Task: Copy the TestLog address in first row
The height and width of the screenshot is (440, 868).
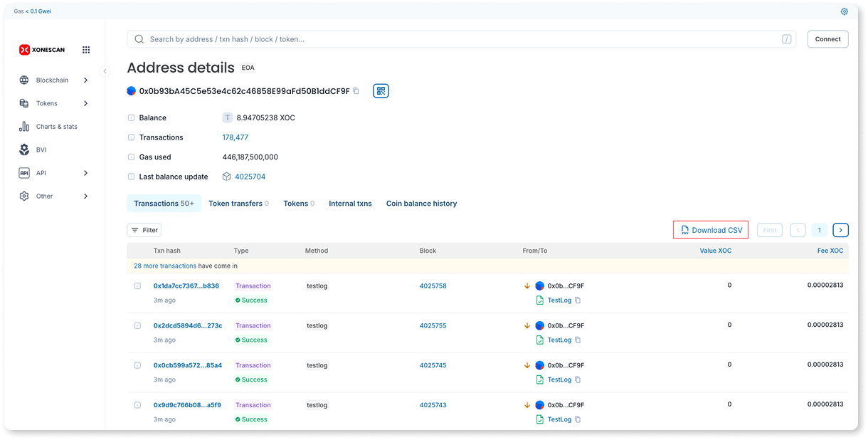Action: [578, 300]
